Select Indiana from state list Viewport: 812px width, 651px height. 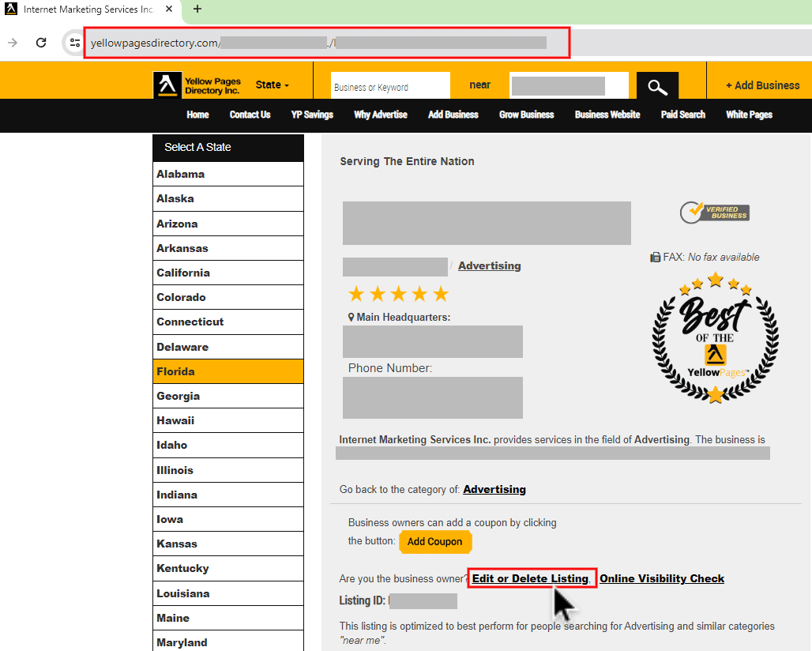[228, 495]
